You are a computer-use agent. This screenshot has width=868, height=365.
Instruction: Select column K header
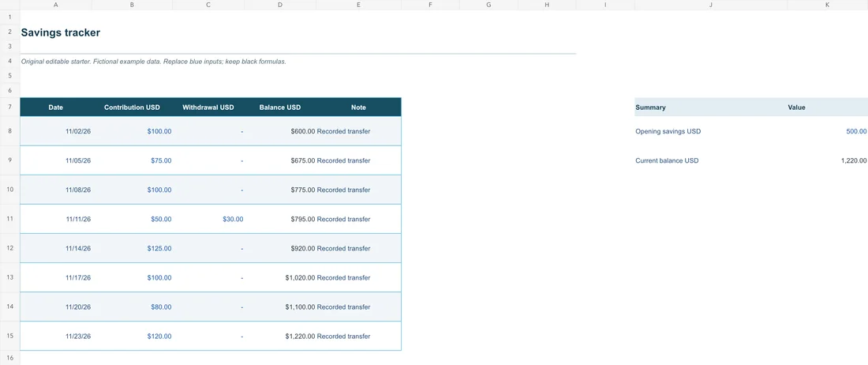click(828, 5)
